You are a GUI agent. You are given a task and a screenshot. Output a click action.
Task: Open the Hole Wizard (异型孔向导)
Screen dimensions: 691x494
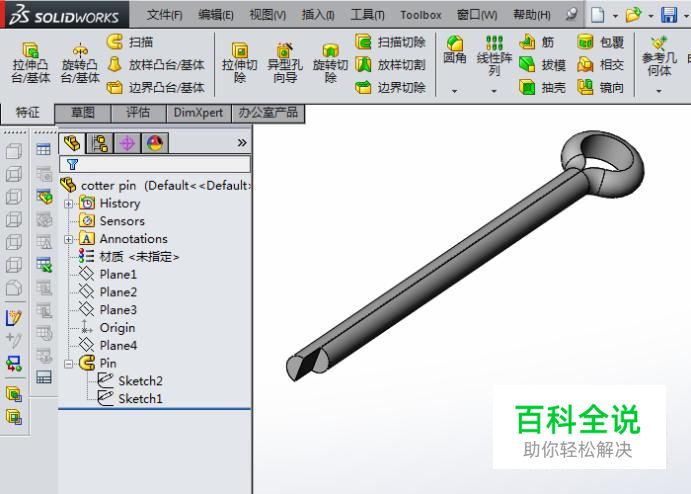pyautogui.click(x=285, y=63)
